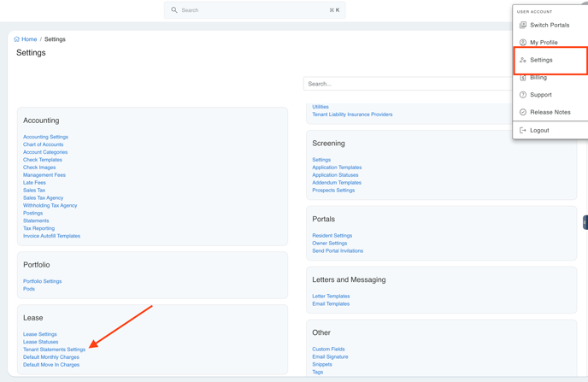
Task: Click the Support help icon
Action: 523,95
